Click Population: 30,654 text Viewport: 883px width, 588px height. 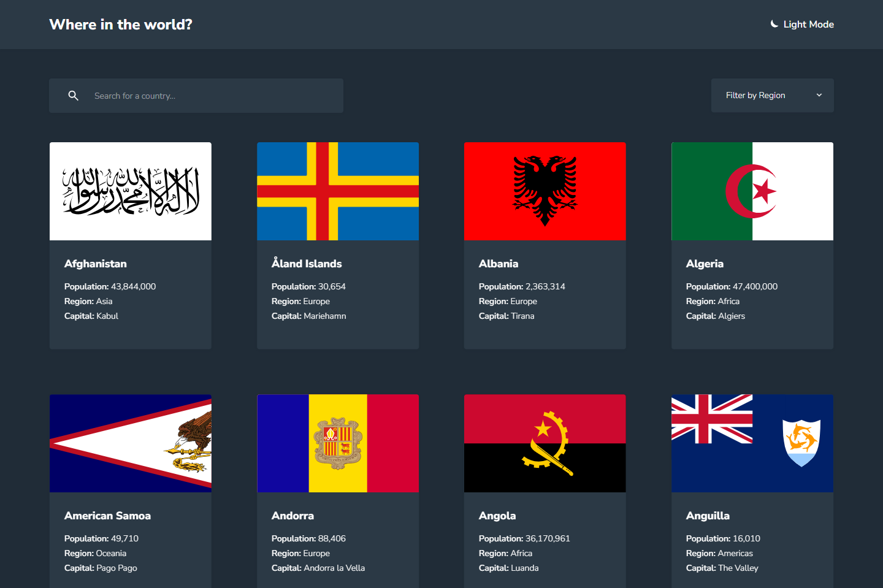pyautogui.click(x=308, y=286)
